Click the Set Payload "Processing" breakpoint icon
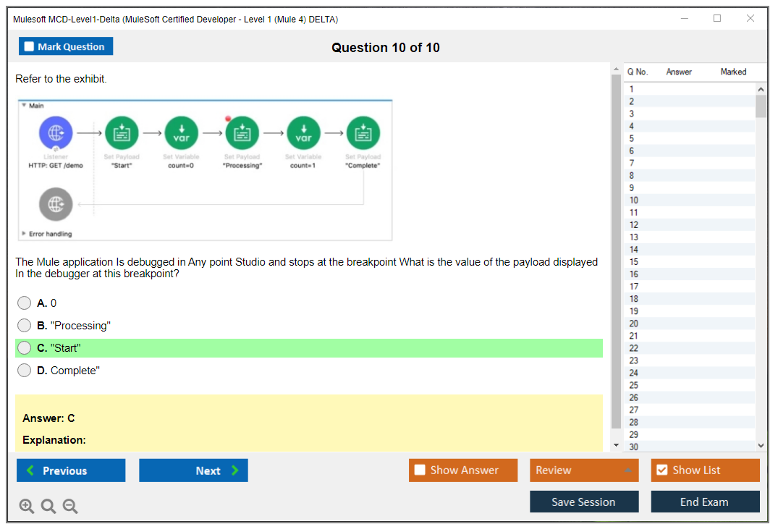 point(242,133)
